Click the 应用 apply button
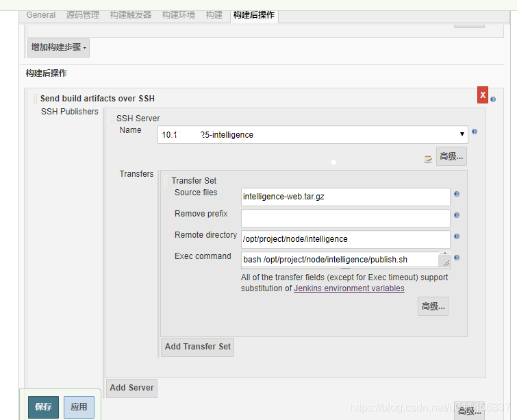 pyautogui.click(x=79, y=407)
